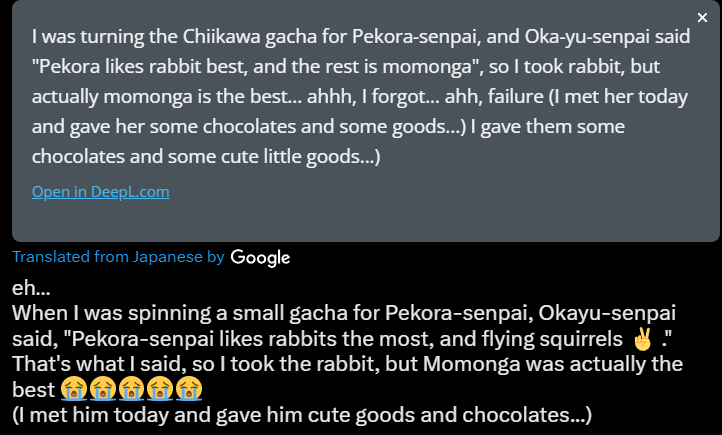This screenshot has height=435, width=722.
Task: Click the "Translated from Japanese by" label
Action: (118, 257)
